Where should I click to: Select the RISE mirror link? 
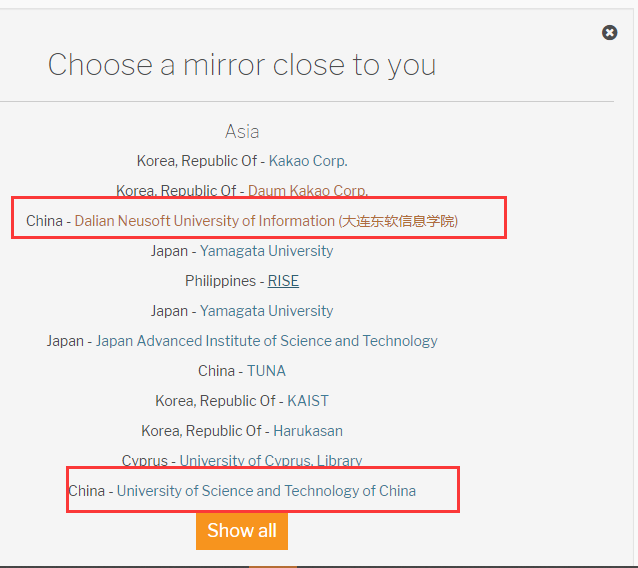tap(283, 281)
